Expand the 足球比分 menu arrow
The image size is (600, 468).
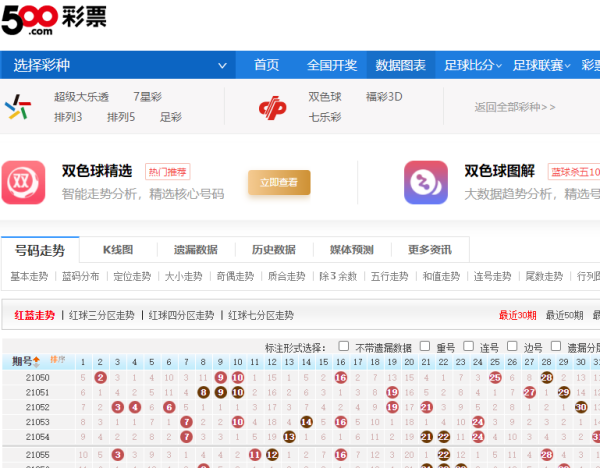499,65
